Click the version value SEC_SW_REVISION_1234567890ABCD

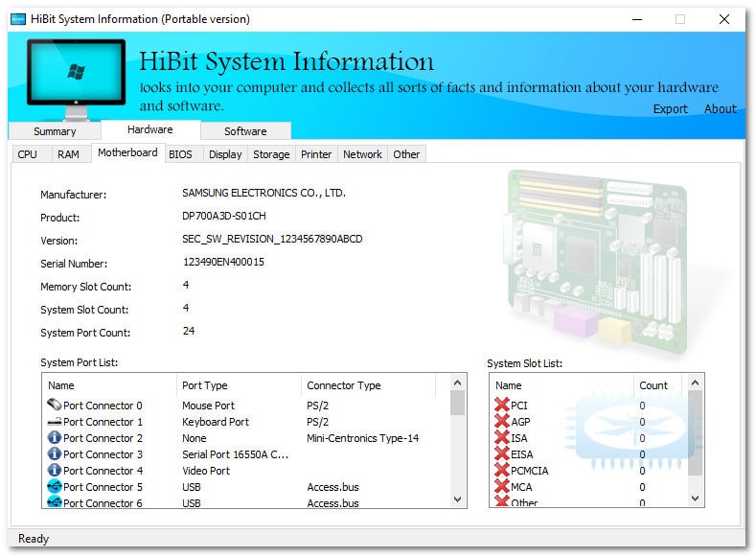[272, 239]
